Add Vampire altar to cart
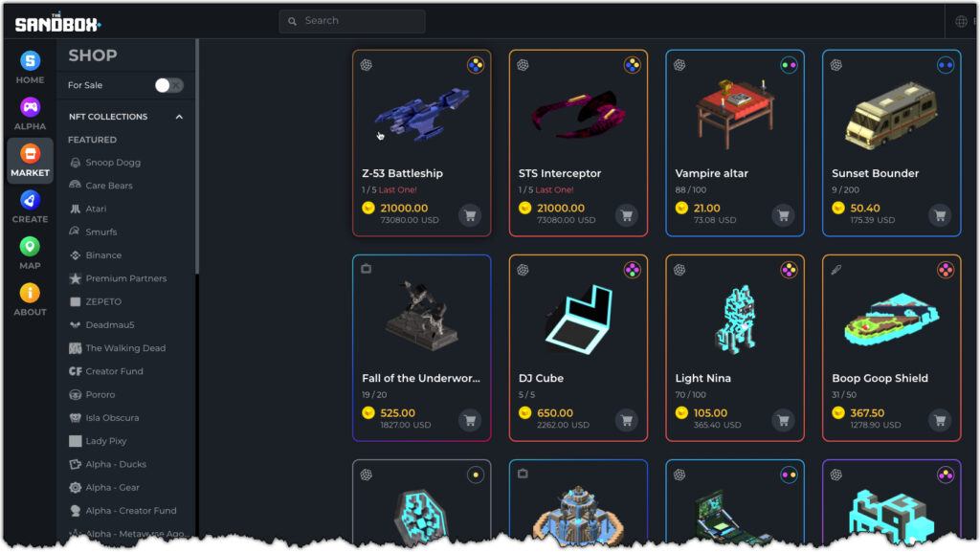The width and height of the screenshot is (980, 552). pos(783,215)
